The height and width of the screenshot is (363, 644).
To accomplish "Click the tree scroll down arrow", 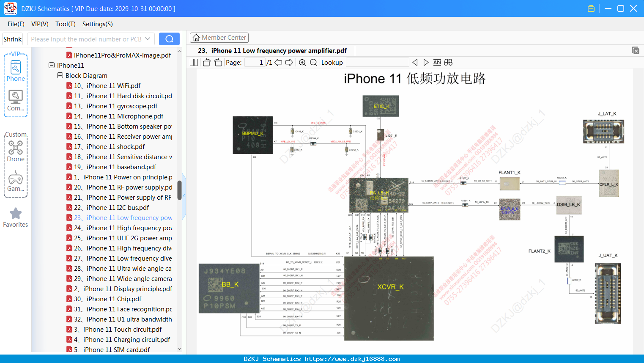I will click(x=179, y=349).
